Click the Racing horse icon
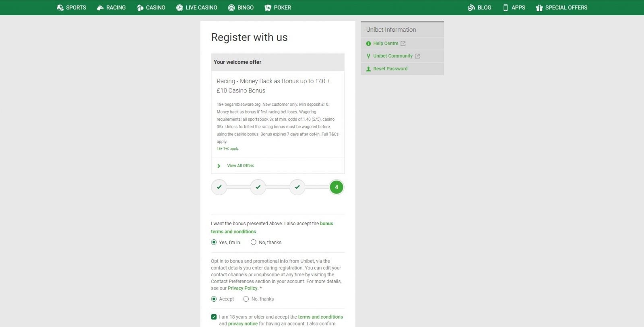Screen dimensions: 644x327 click(x=100, y=8)
